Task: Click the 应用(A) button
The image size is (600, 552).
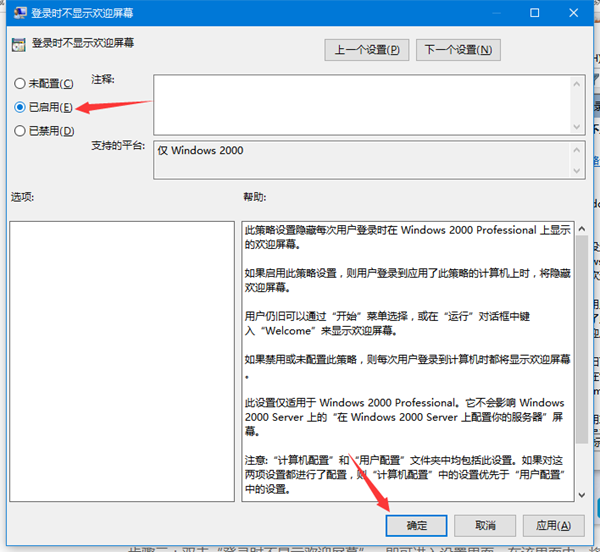Action: 553,525
